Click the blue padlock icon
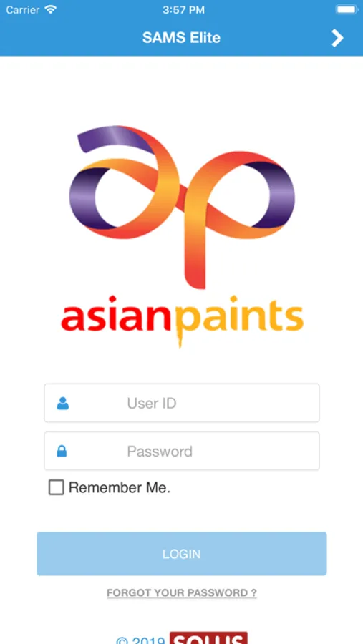The image size is (363, 644). 62,451
